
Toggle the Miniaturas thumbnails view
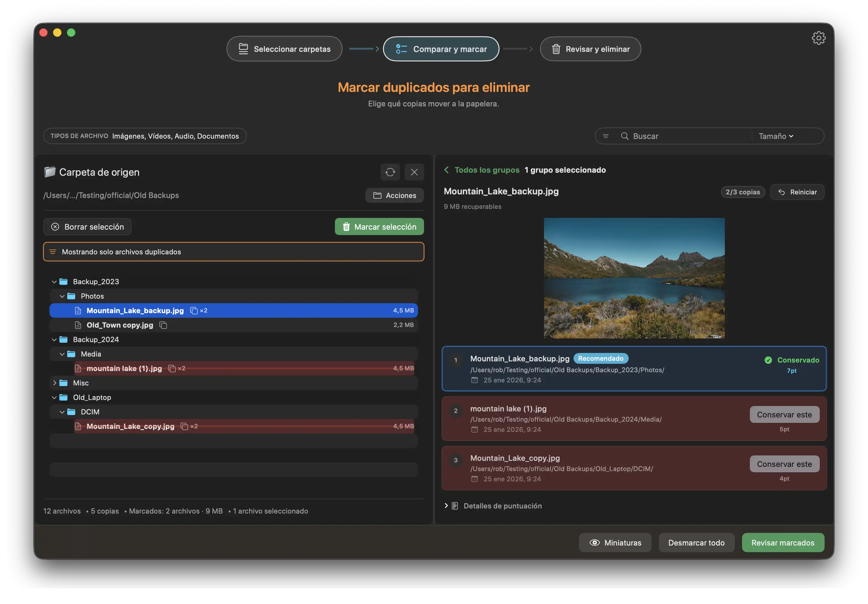click(x=615, y=543)
